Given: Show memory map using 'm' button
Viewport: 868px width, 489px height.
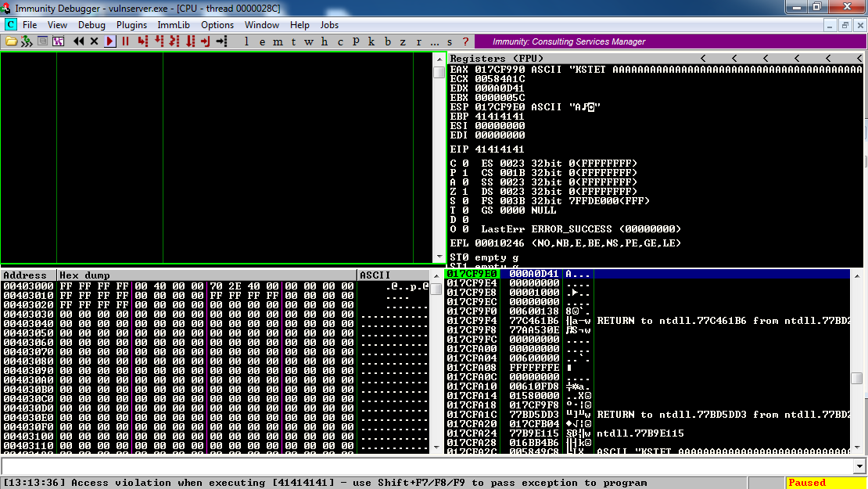Looking at the screenshot, I should (x=278, y=41).
